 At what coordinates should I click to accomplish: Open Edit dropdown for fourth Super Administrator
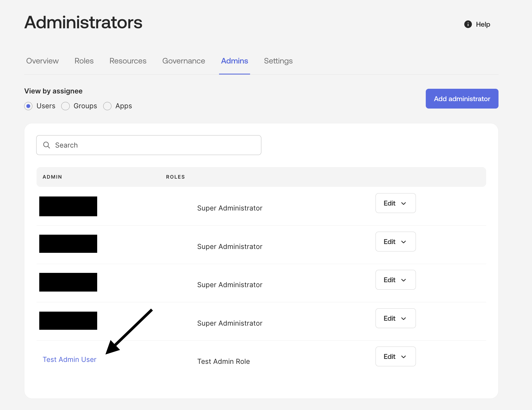tap(396, 318)
